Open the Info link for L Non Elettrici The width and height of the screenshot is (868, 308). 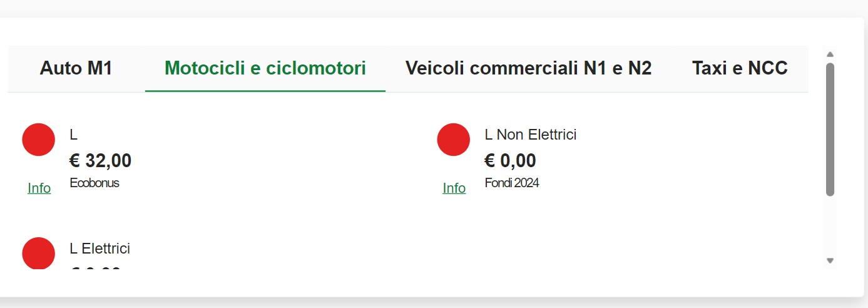click(454, 188)
